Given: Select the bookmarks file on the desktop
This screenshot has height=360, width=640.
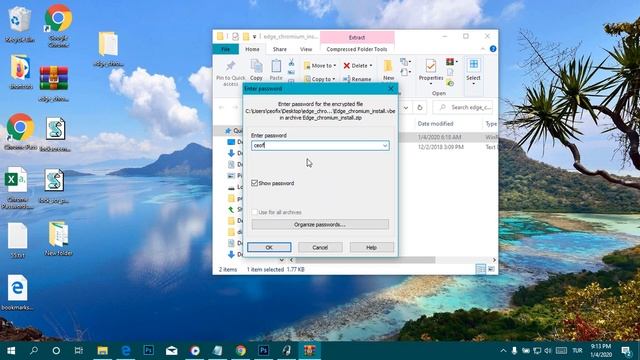Looking at the screenshot, I should pyautogui.click(x=17, y=293).
